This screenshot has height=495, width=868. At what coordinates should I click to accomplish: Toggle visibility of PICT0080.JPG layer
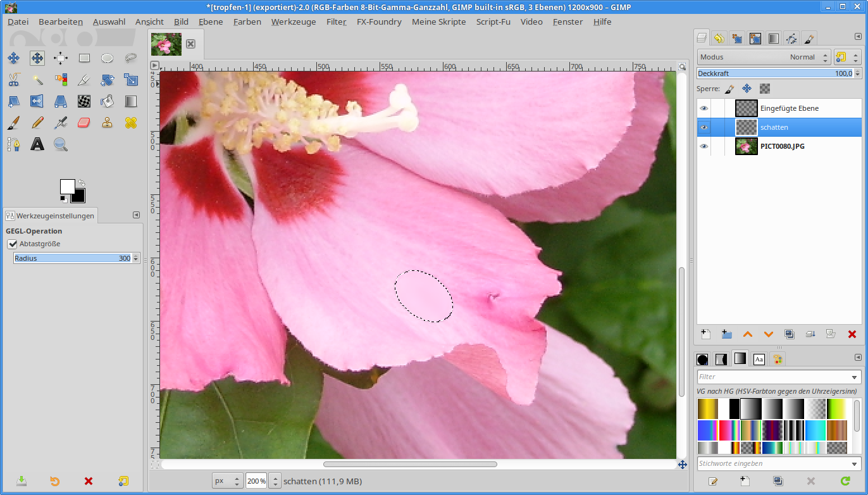704,146
